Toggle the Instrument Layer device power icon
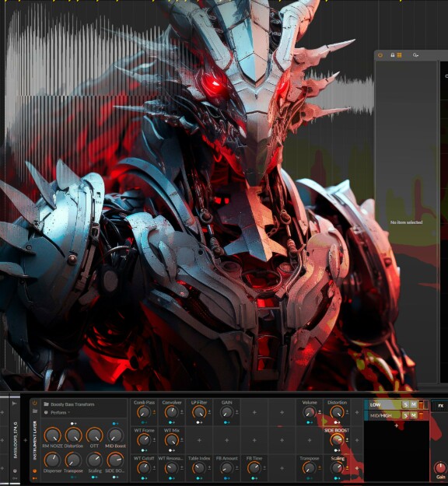The image size is (448, 486). coord(35,404)
